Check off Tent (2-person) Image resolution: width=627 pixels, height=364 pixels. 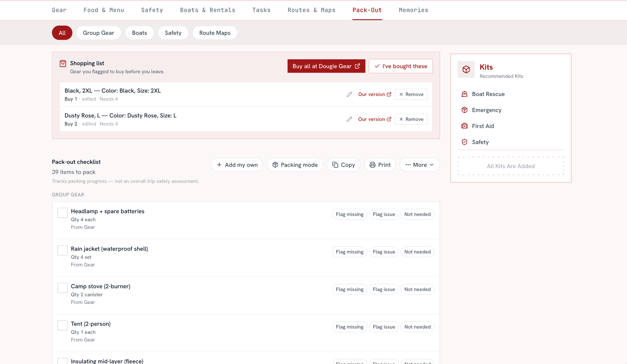(x=62, y=325)
